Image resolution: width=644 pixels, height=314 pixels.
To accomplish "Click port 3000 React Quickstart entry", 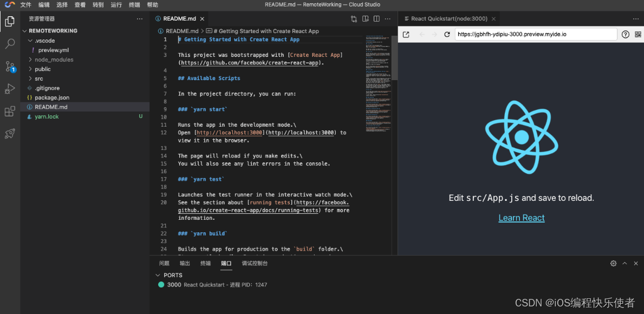I will tap(217, 284).
